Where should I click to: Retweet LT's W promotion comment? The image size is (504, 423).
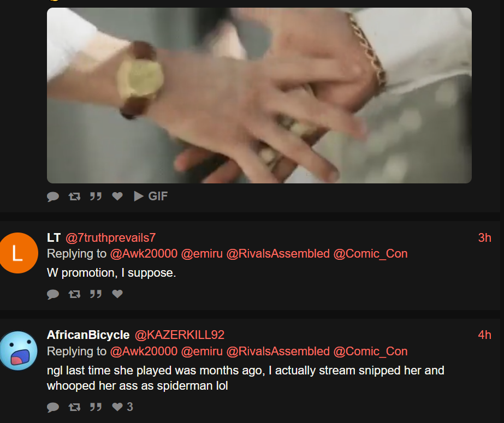tap(74, 294)
